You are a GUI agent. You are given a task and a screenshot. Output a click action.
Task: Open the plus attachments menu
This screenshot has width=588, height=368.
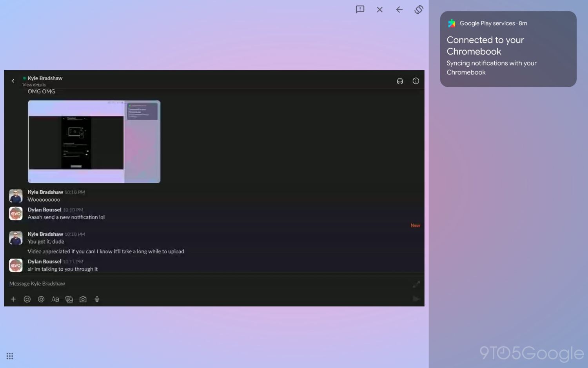pos(13,299)
